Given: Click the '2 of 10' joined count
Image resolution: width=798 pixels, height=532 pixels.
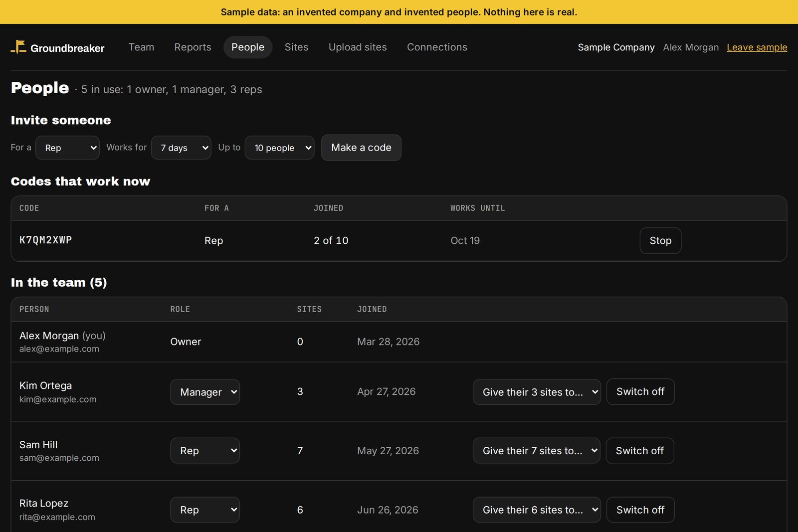Looking at the screenshot, I should [331, 241].
